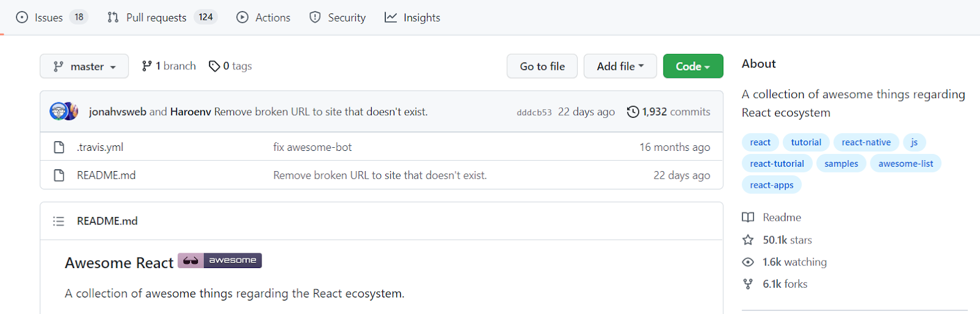Click the jonahvsweb contributor avatar

(x=58, y=111)
